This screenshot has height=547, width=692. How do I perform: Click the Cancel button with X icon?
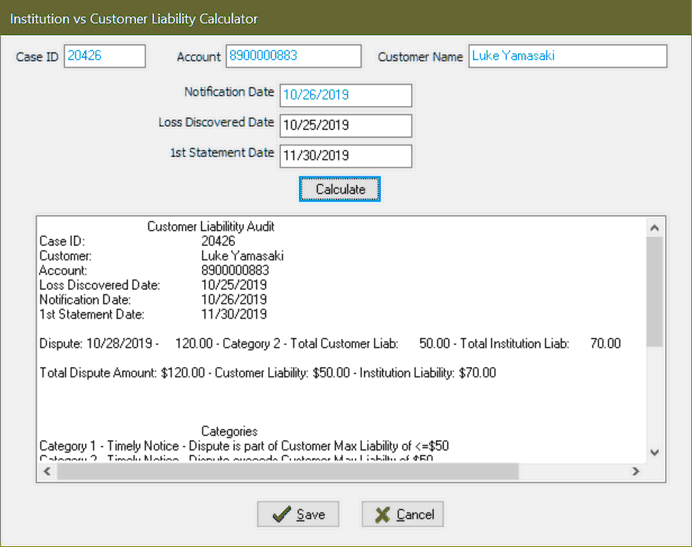tap(403, 514)
